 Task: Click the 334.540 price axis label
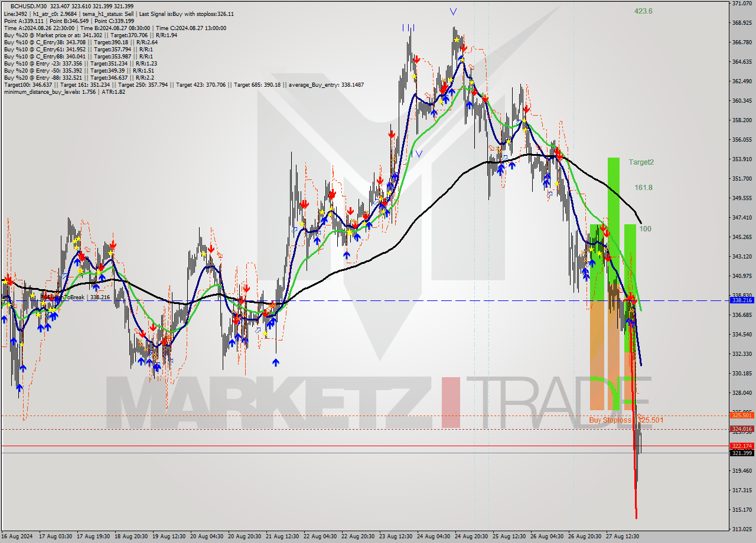coord(742,335)
